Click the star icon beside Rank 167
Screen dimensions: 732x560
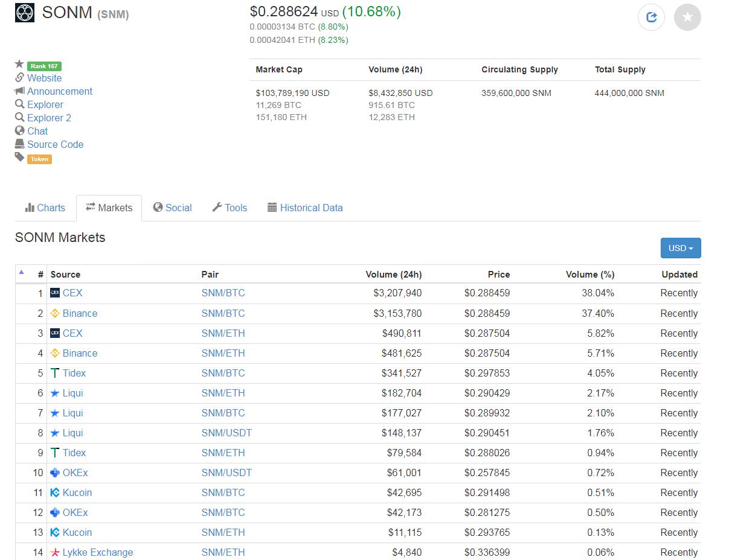click(19, 64)
